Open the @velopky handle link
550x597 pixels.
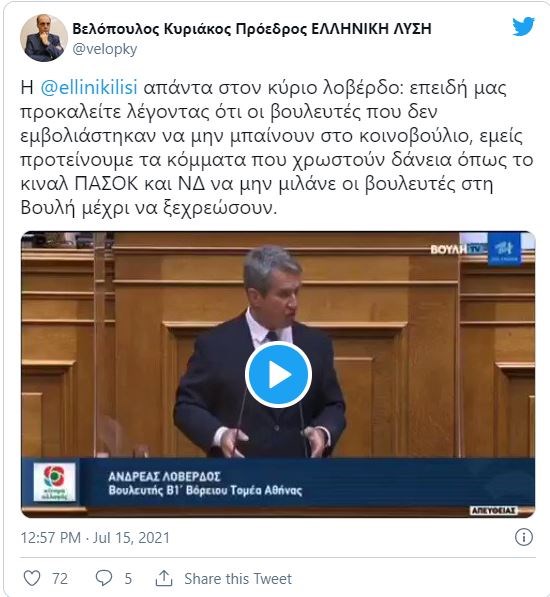105,49
